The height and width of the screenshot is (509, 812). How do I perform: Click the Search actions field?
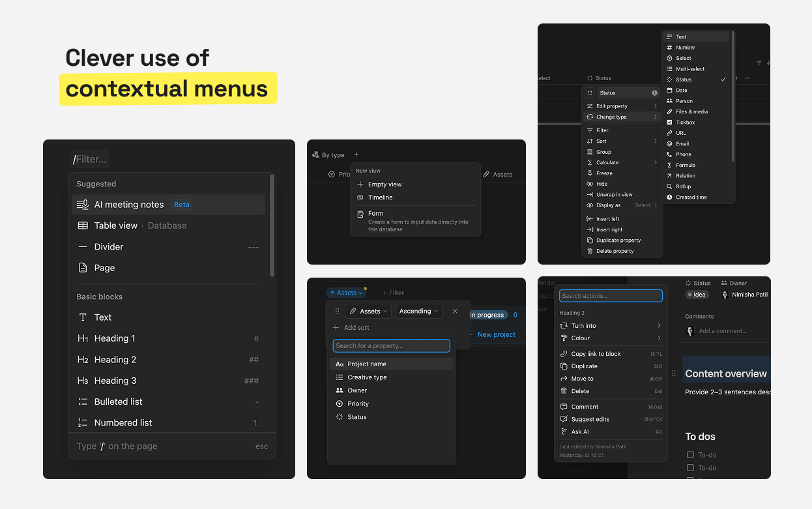click(611, 296)
